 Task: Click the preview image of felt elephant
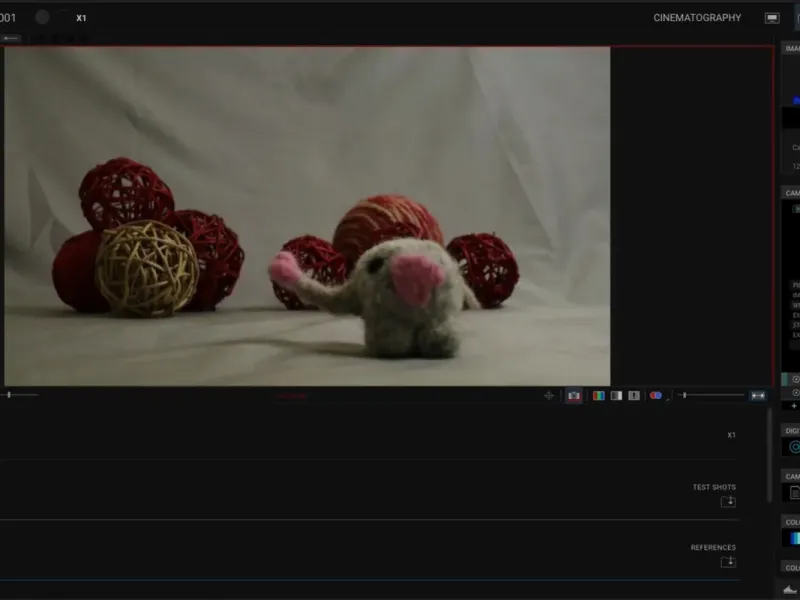[x=307, y=216]
